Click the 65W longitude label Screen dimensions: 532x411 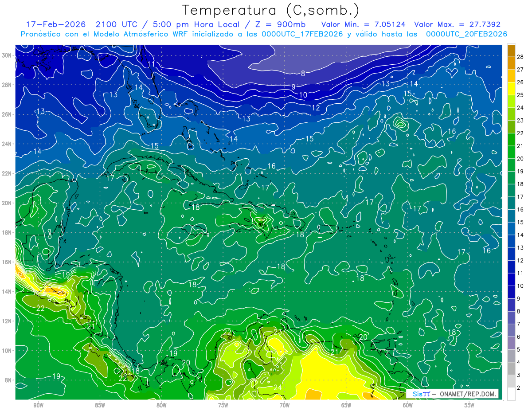[x=346, y=405]
